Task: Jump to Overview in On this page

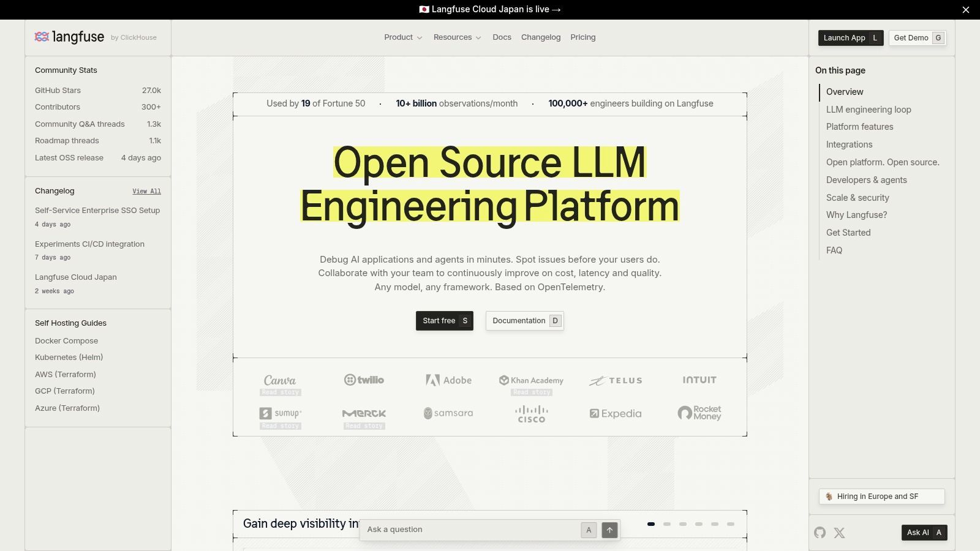Action: (x=845, y=92)
